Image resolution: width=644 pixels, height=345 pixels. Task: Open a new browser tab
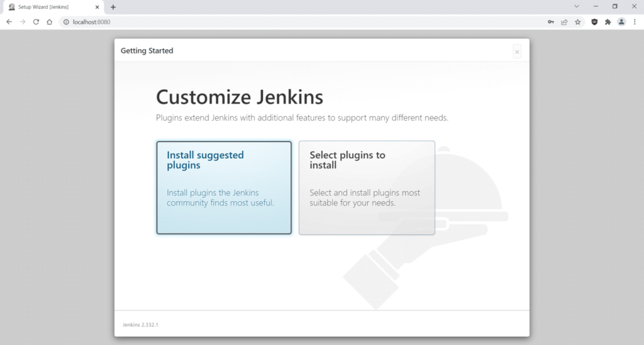[113, 7]
